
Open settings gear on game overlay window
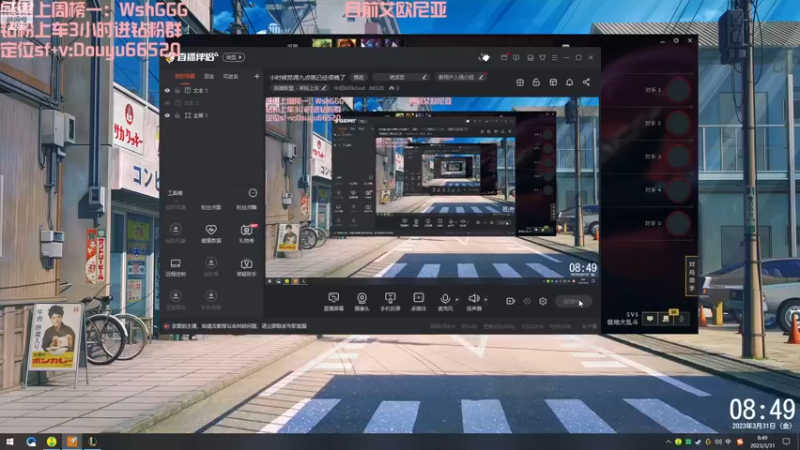676,40
